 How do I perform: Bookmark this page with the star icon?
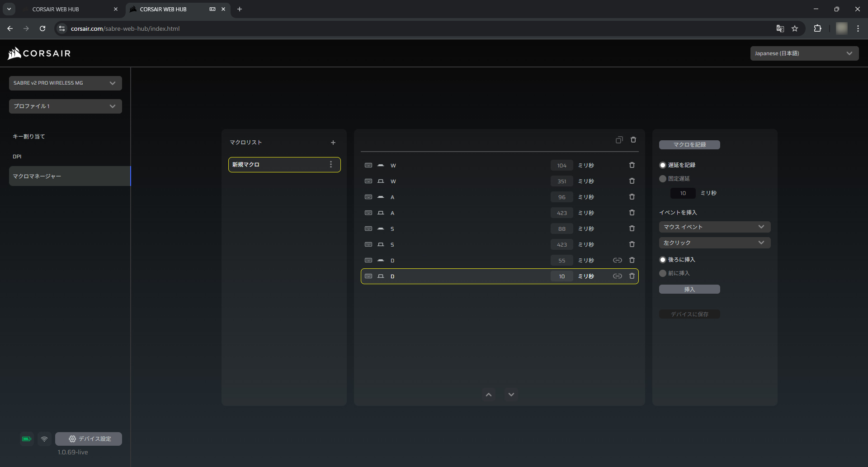pos(795,29)
